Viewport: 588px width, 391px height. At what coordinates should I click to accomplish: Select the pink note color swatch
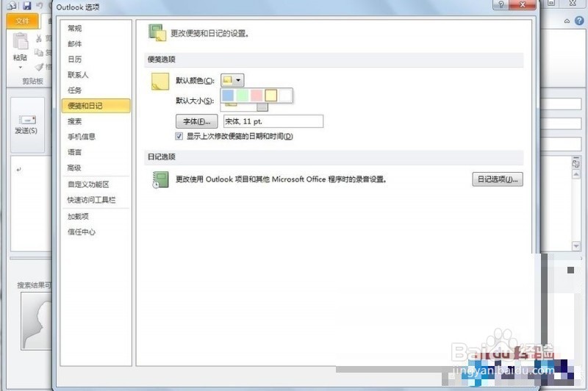pyautogui.click(x=257, y=96)
